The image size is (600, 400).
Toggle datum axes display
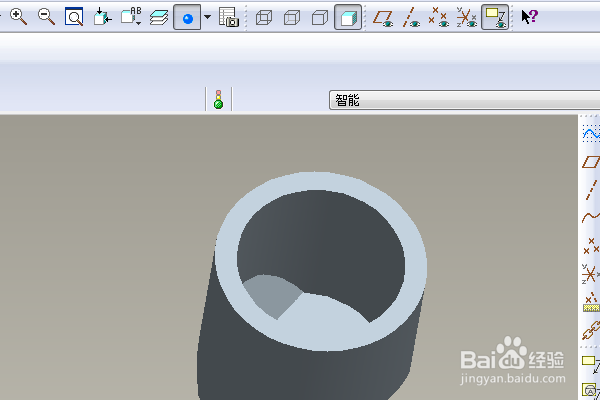(411, 18)
